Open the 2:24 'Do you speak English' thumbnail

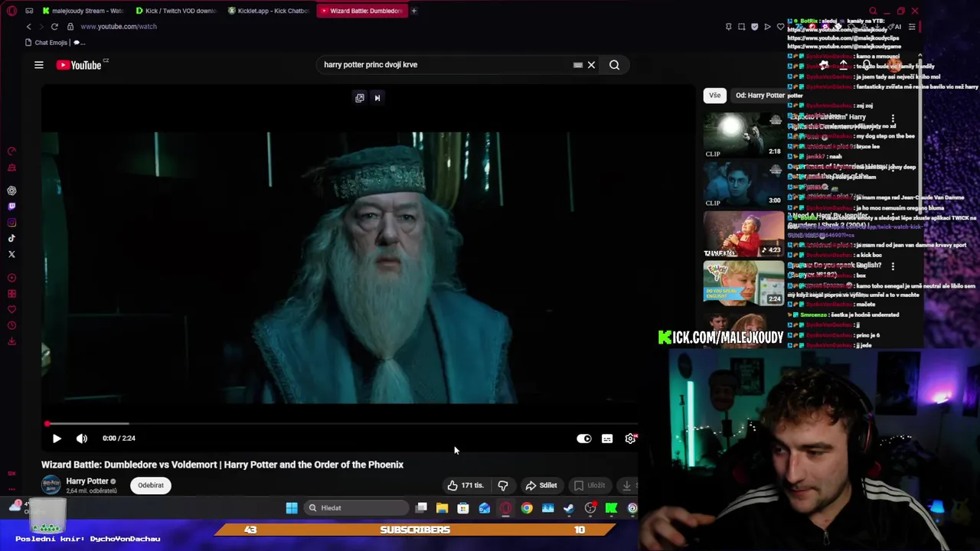743,283
